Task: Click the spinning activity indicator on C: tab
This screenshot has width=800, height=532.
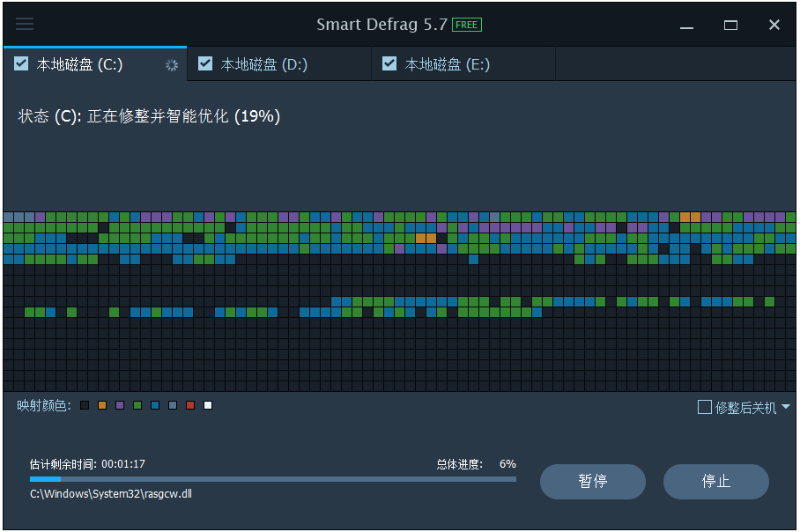Action: (x=172, y=64)
